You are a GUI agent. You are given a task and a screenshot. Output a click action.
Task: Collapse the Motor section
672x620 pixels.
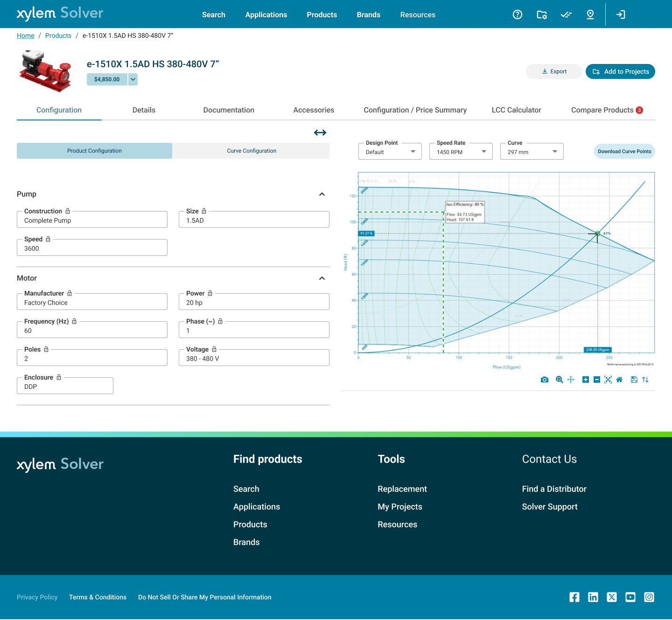322,278
